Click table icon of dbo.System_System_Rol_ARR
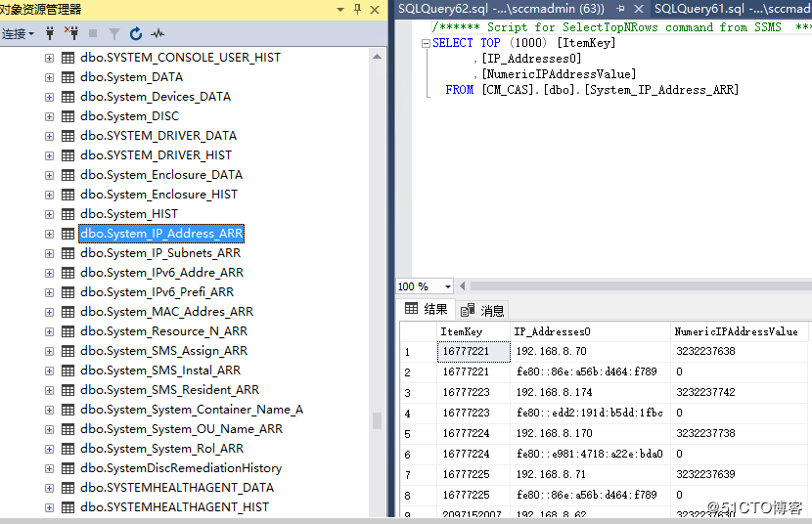 coord(68,449)
